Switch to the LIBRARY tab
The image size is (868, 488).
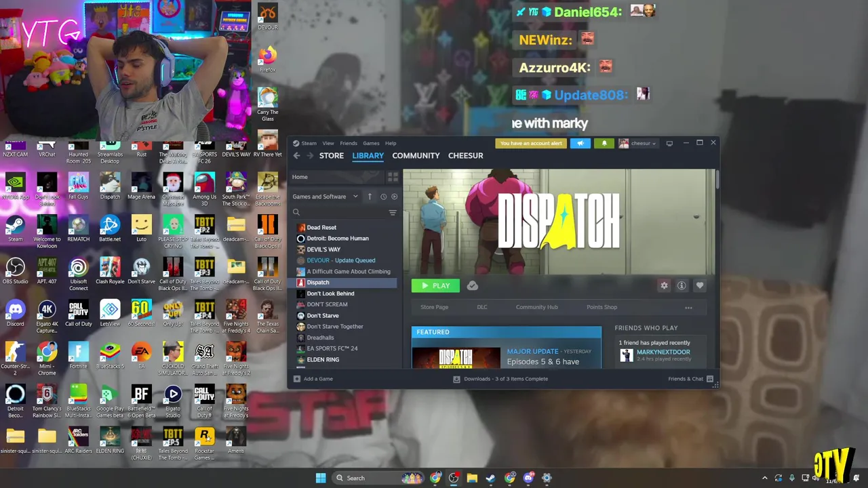pos(368,156)
